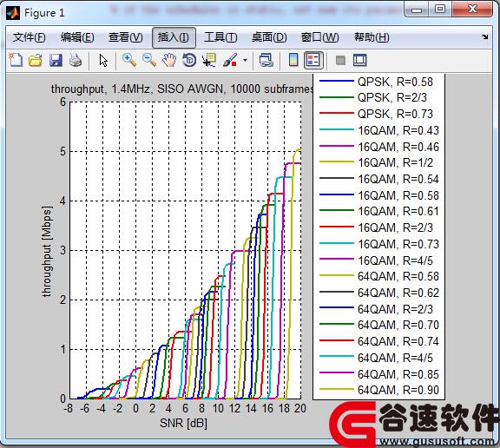Open the 帮助(H) menu
Viewport: 500px width, 448px height.
(372, 37)
